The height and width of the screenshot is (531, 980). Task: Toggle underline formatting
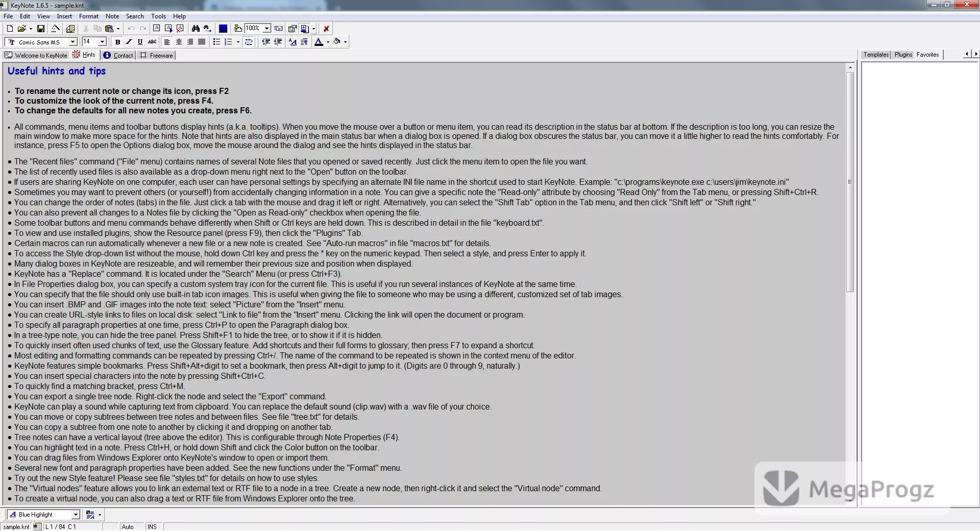point(140,42)
